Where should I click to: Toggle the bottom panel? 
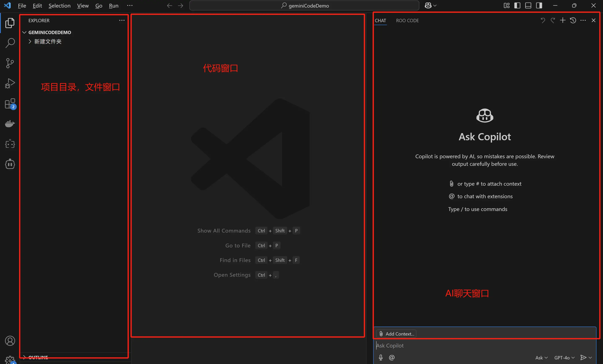pyautogui.click(x=528, y=5)
